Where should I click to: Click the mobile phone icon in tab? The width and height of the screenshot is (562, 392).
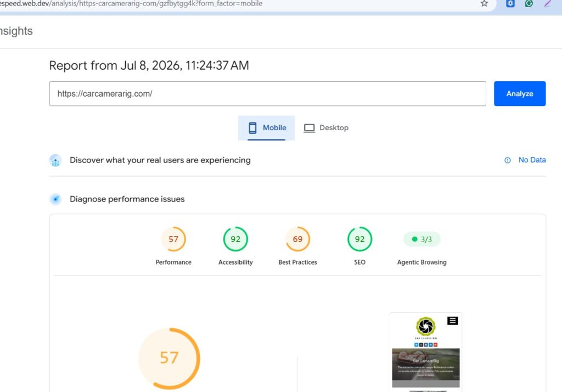[252, 128]
